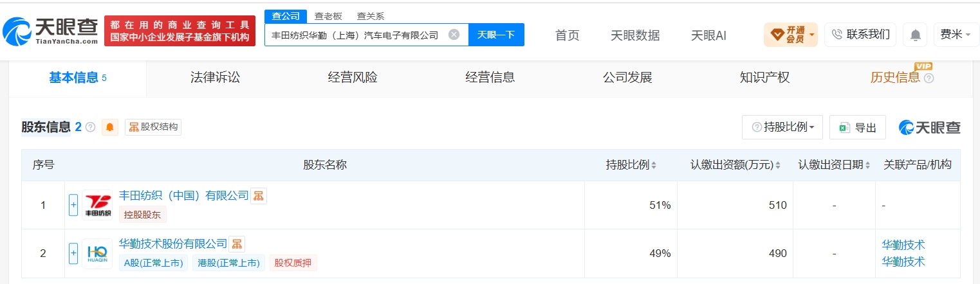Sort by 持股比例 column arrows
The width and height of the screenshot is (980, 284).
(654, 165)
